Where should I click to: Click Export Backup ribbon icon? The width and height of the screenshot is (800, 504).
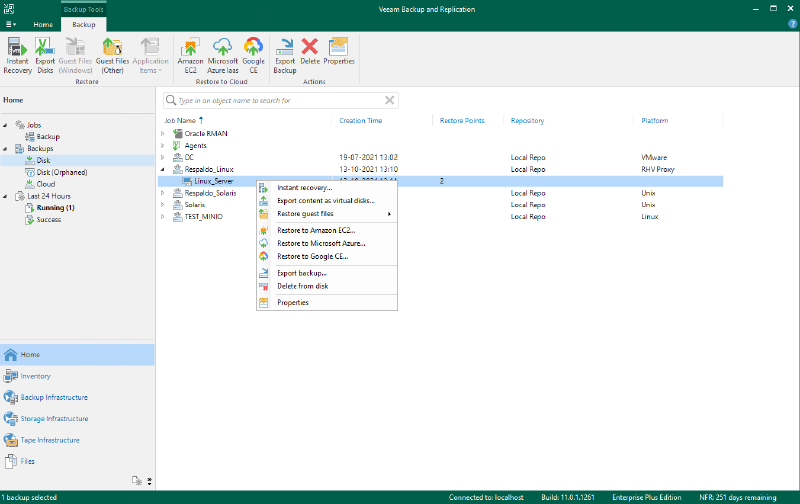pos(285,55)
